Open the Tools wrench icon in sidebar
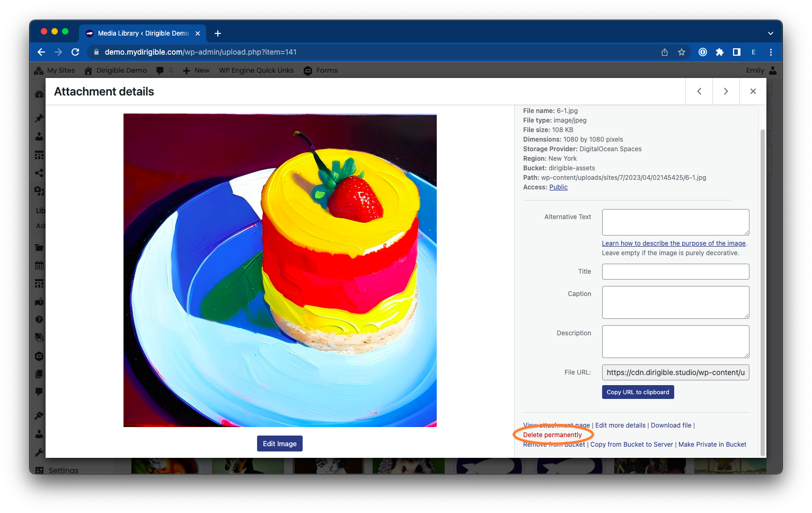This screenshot has width=812, height=513. coord(39,453)
